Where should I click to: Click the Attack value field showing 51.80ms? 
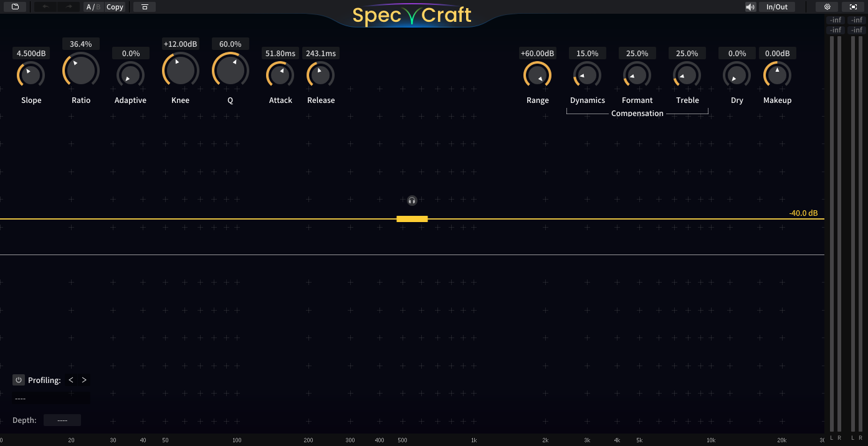click(280, 54)
